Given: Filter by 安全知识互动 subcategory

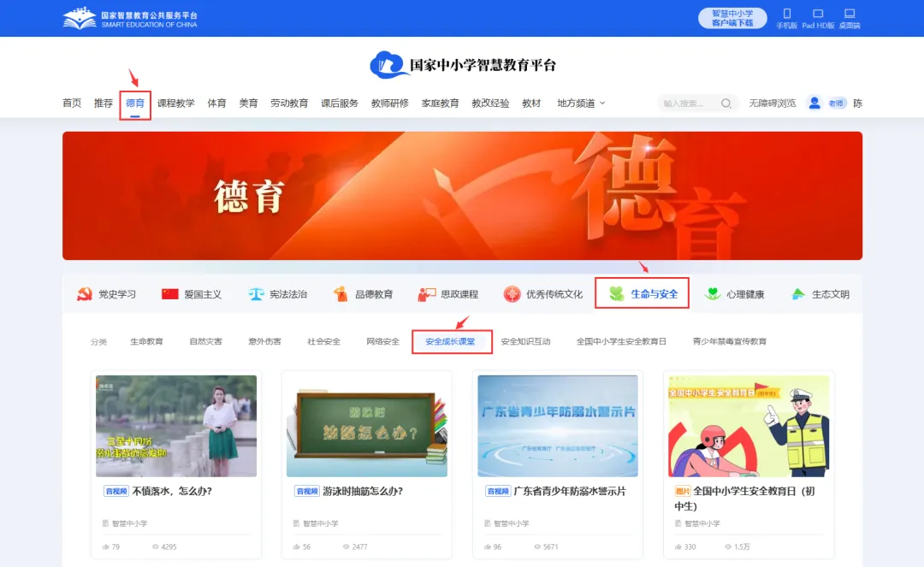Looking at the screenshot, I should [525, 341].
